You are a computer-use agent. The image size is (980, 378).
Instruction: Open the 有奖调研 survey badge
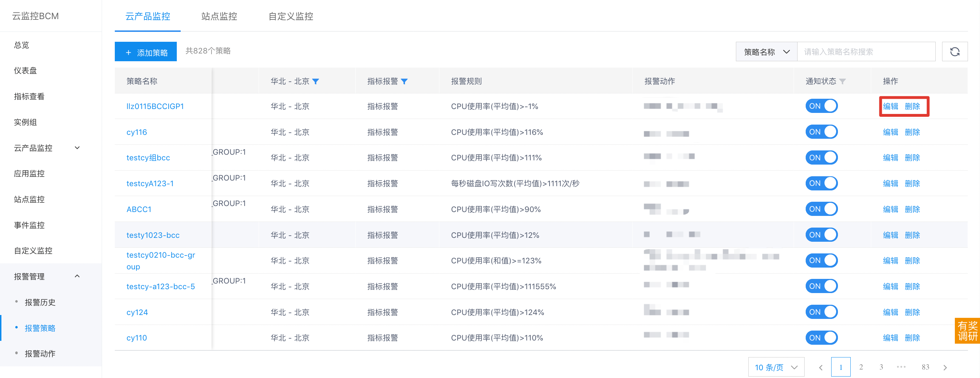pyautogui.click(x=967, y=331)
